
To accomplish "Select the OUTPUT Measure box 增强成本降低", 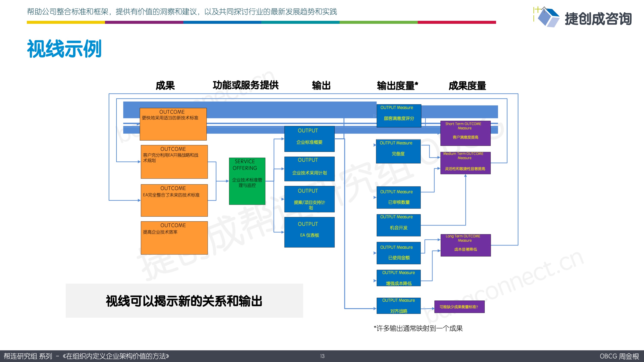I will click(399, 278).
